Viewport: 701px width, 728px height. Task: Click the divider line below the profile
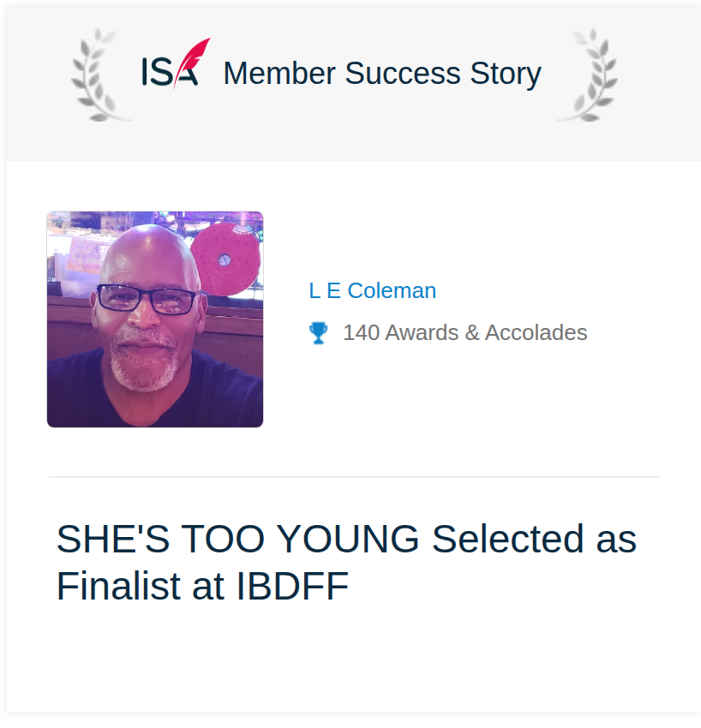point(354,477)
